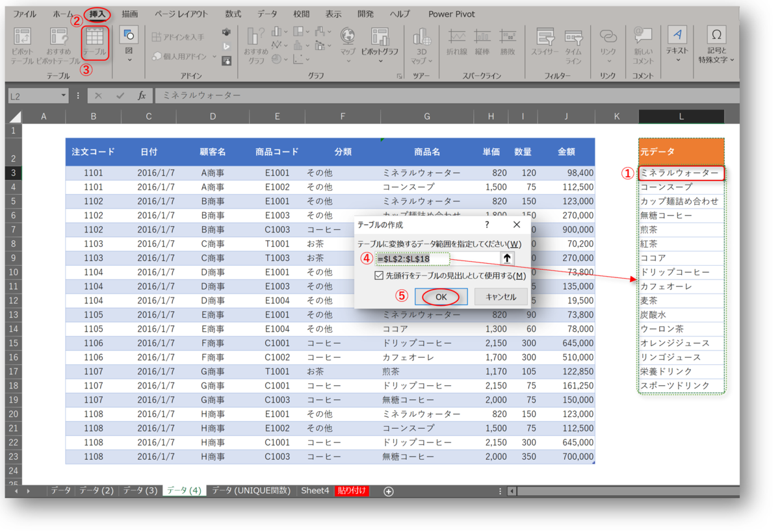This screenshot has height=532, width=780.
Task: Insert a 勝敗 win/loss sparkline
Action: 507,42
